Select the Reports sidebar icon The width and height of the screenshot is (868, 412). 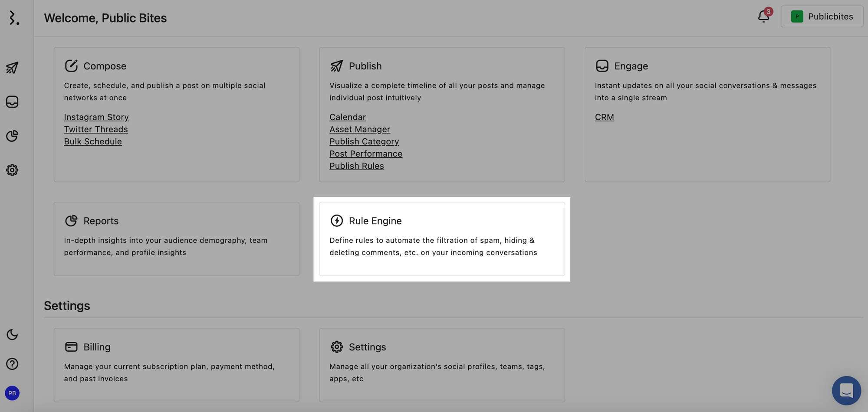(x=12, y=136)
